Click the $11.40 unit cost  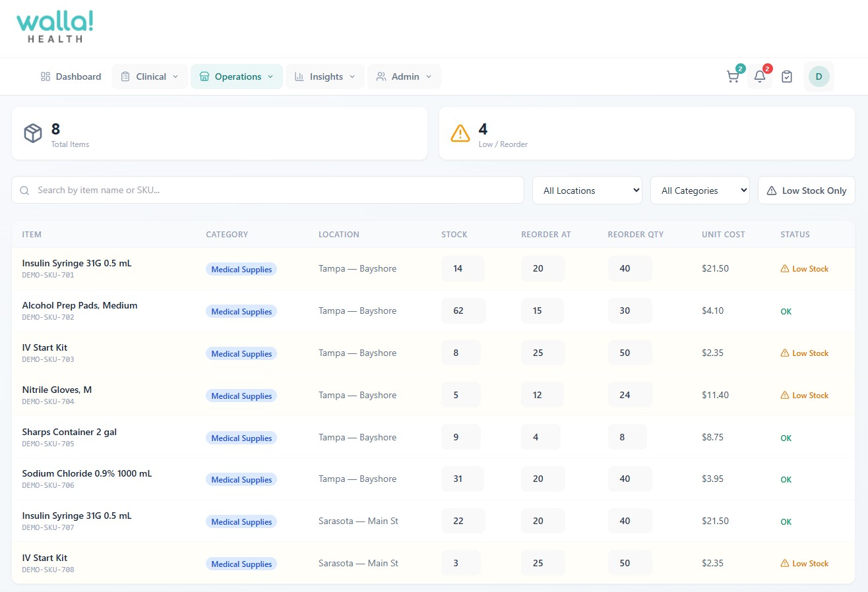pos(716,395)
